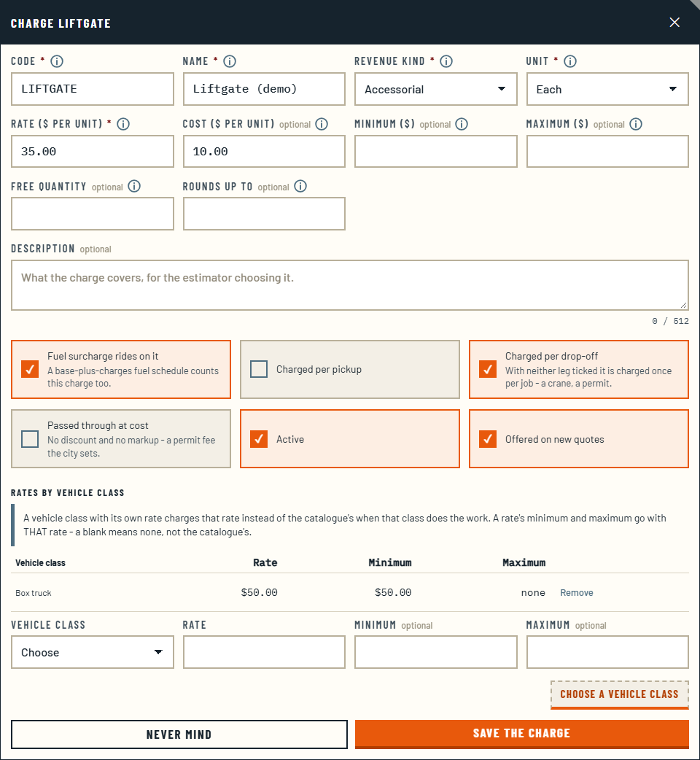Click the Box truck maximum value none
The image size is (700, 760).
[x=533, y=593]
